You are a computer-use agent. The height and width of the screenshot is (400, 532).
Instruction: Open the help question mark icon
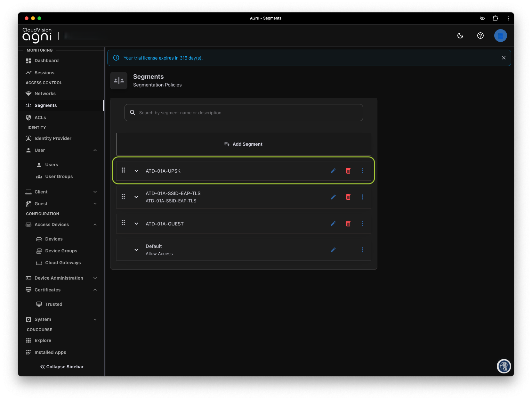tap(480, 36)
